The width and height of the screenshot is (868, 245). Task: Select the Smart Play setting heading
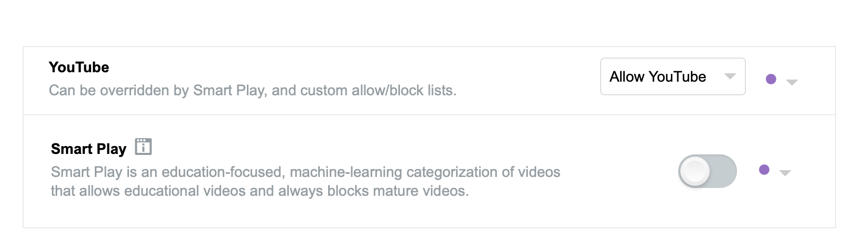point(89,149)
